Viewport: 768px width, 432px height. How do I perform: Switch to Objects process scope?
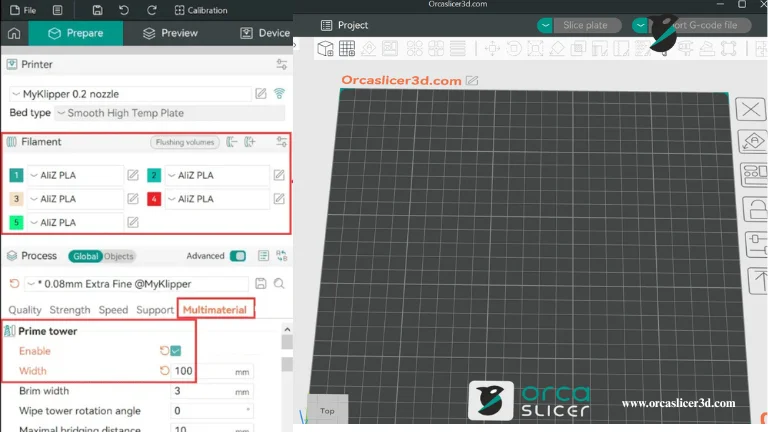(119, 256)
